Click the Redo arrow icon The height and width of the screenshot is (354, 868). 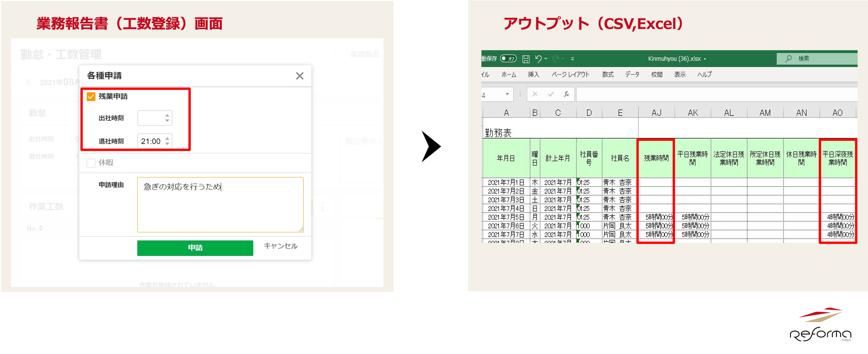coord(556,59)
